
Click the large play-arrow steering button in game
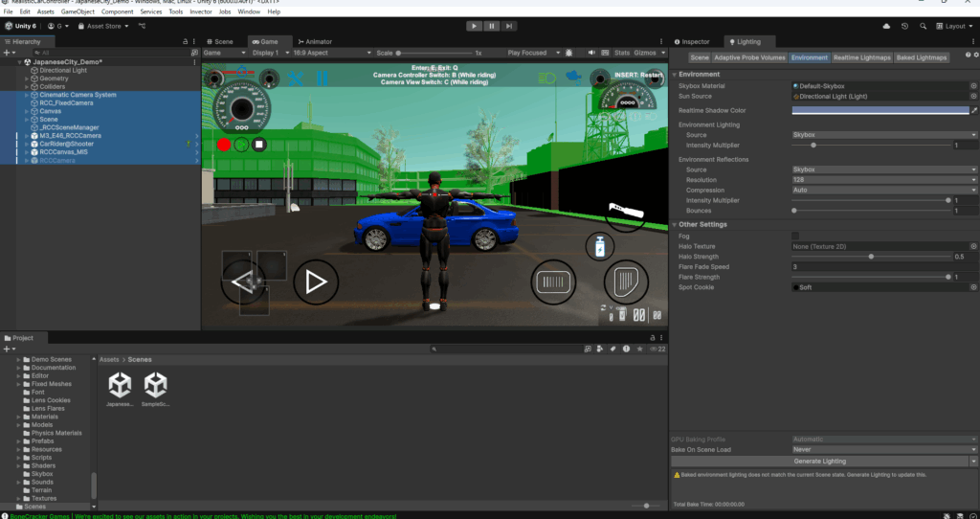tap(316, 282)
